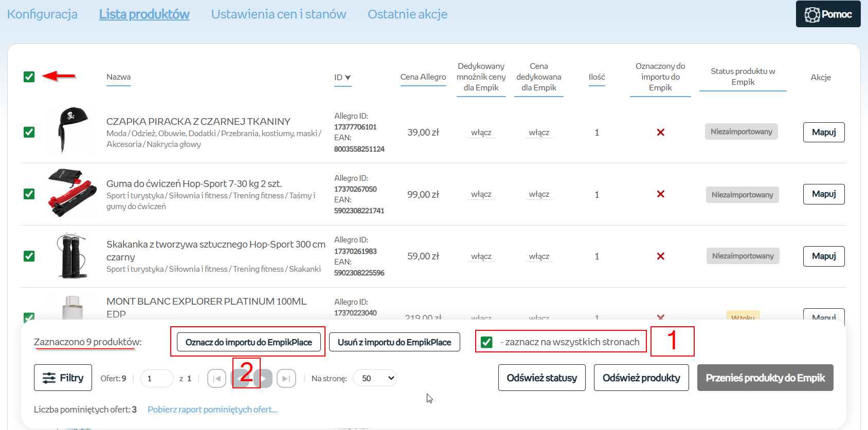Uncheck the CZAPKA PIRACKA product checkbox
Viewport: 868px width, 430px height.
[x=29, y=133]
